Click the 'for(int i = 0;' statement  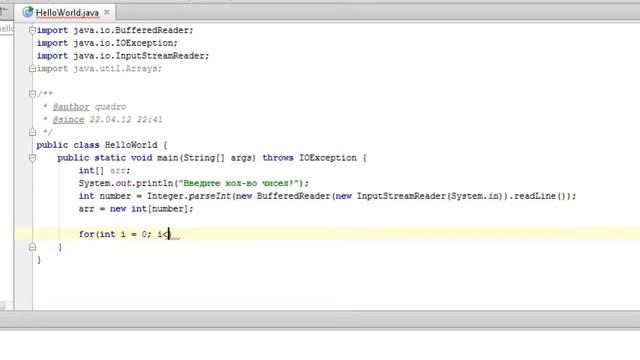point(115,234)
